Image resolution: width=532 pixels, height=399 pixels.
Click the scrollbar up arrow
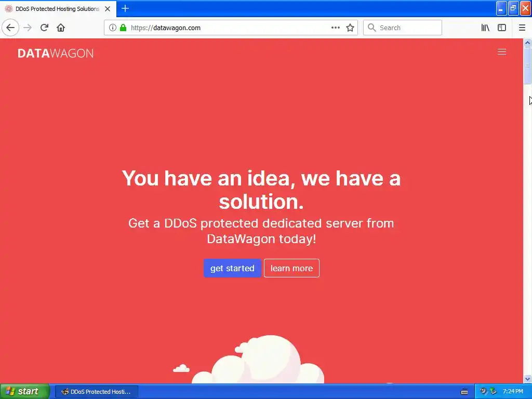coord(527,43)
